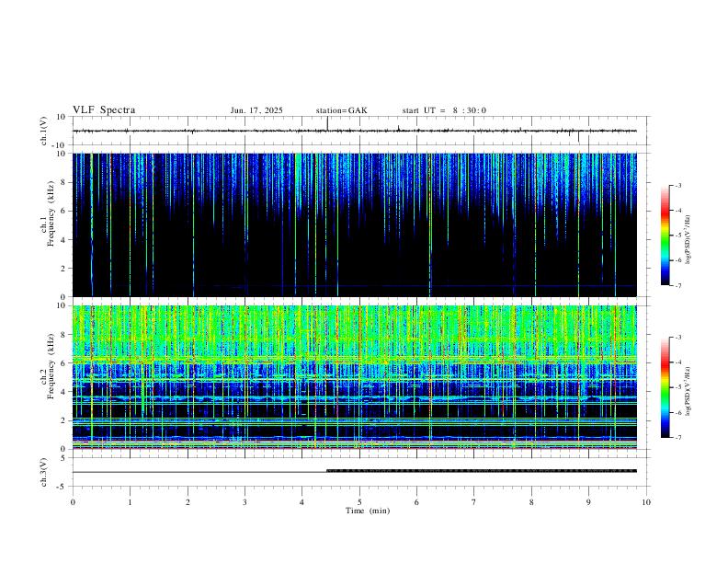Click the "-4" tick on ch.2 colorbar
Screen dimensions: 728x563
coord(678,362)
